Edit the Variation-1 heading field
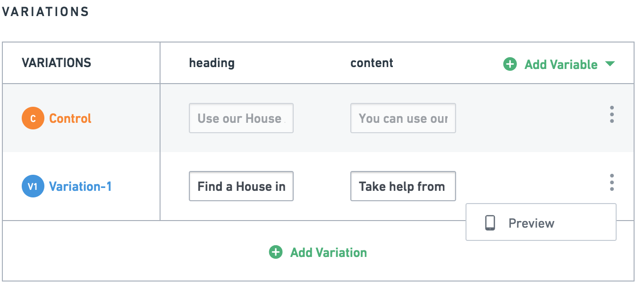This screenshot has height=290, width=644. click(241, 186)
